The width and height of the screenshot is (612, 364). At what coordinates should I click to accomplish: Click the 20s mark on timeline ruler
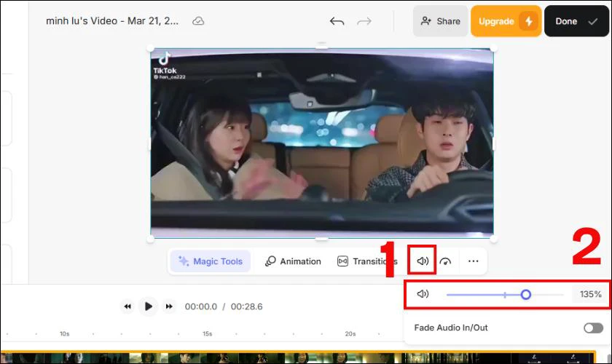point(350,334)
